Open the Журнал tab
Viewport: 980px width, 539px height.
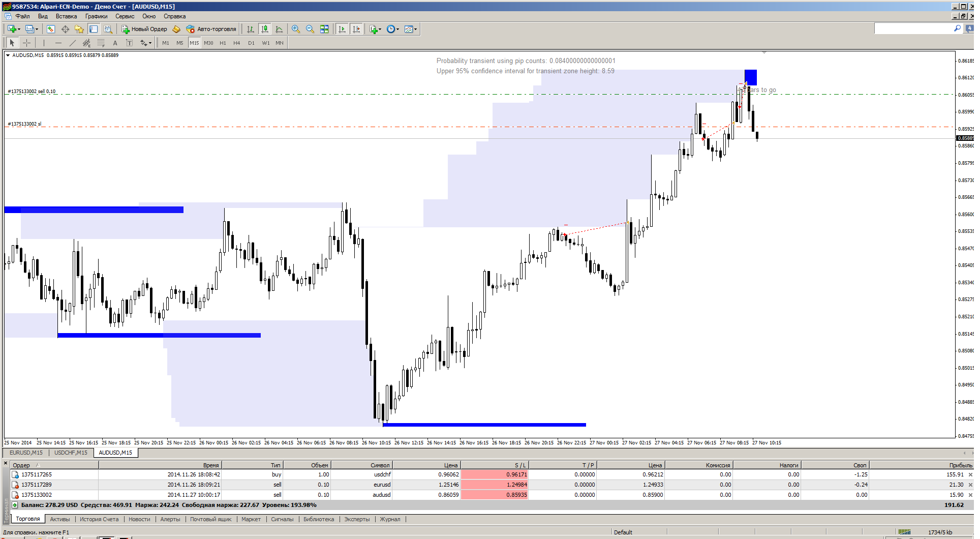point(390,519)
